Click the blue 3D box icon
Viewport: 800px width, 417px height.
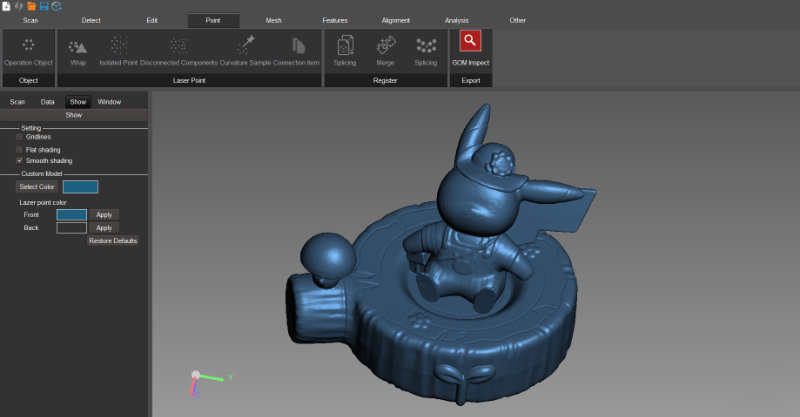(x=57, y=6)
